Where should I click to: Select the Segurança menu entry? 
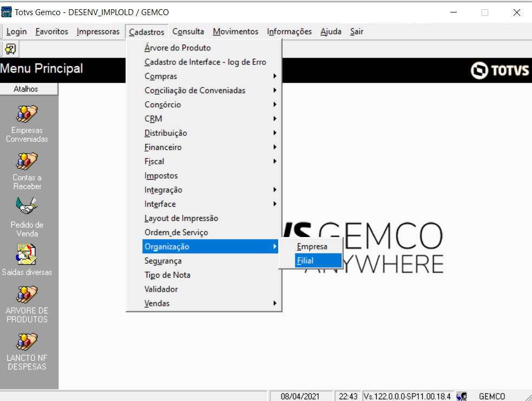pos(211,261)
